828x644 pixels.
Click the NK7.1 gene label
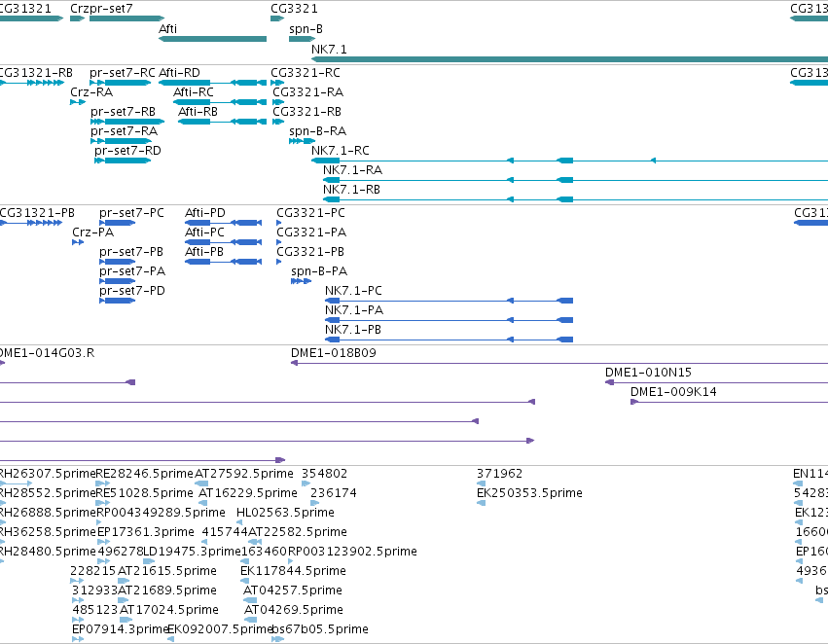(x=329, y=49)
